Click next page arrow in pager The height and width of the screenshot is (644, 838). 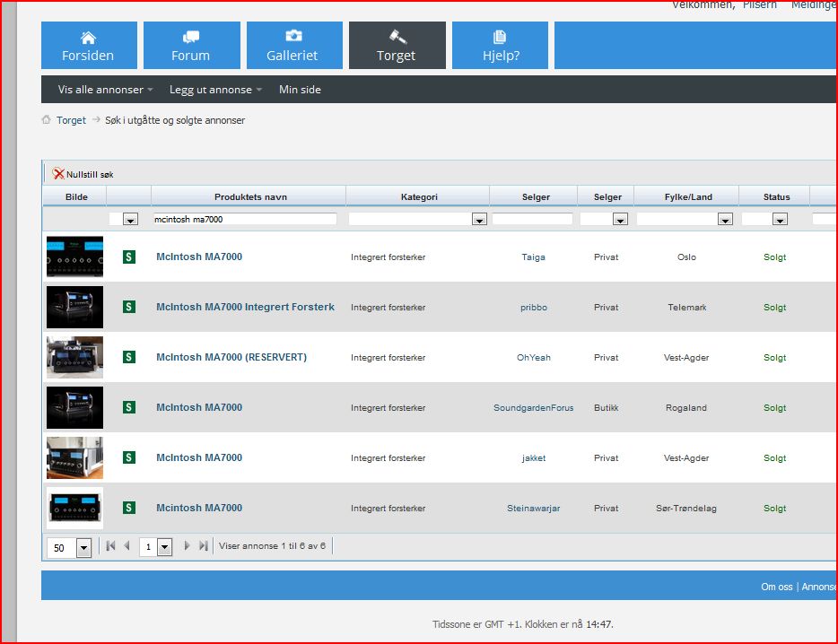[x=187, y=545]
